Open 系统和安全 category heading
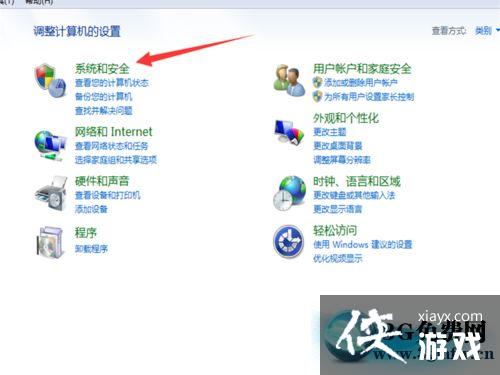 click(102, 69)
